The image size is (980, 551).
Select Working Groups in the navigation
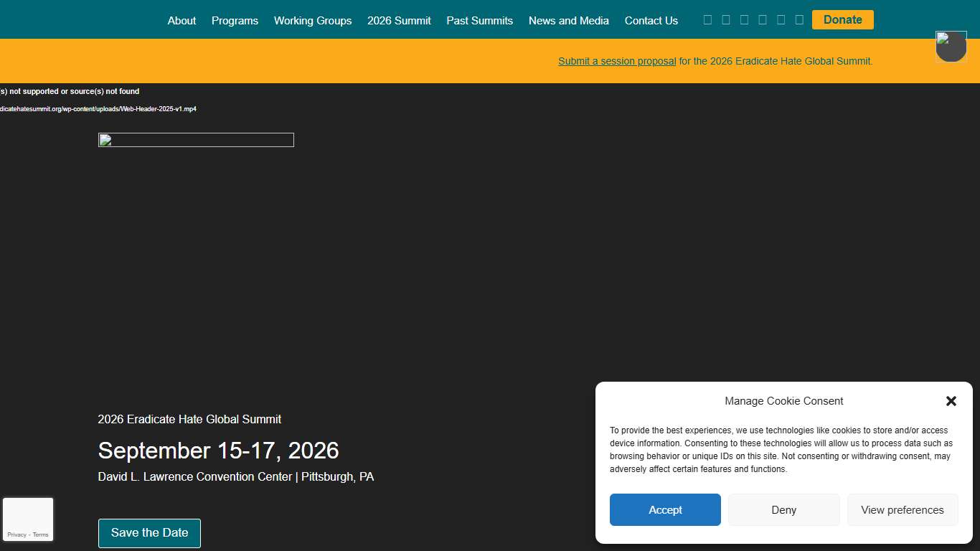point(313,21)
